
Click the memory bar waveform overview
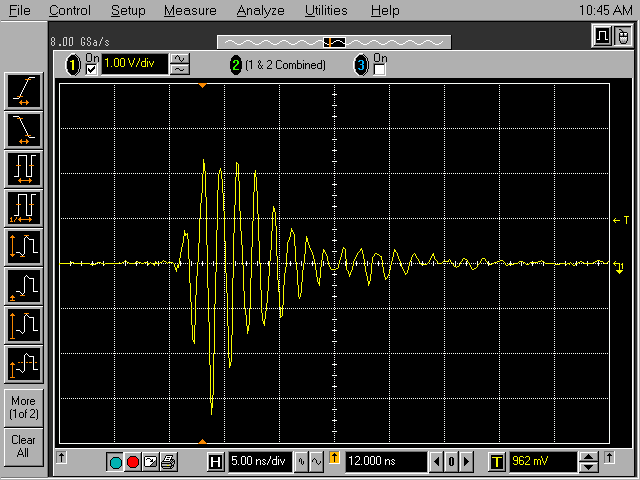(334, 42)
